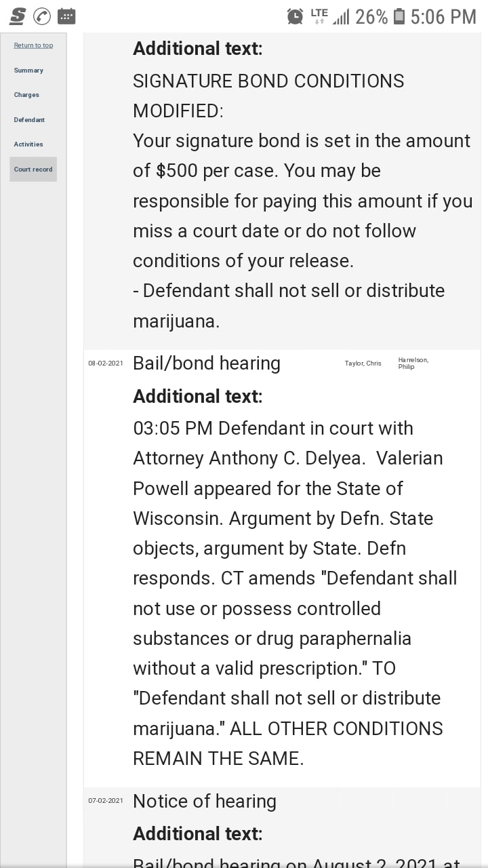Tap the alarm clock status icon
Image resolution: width=488 pixels, height=868 pixels.
(295, 16)
